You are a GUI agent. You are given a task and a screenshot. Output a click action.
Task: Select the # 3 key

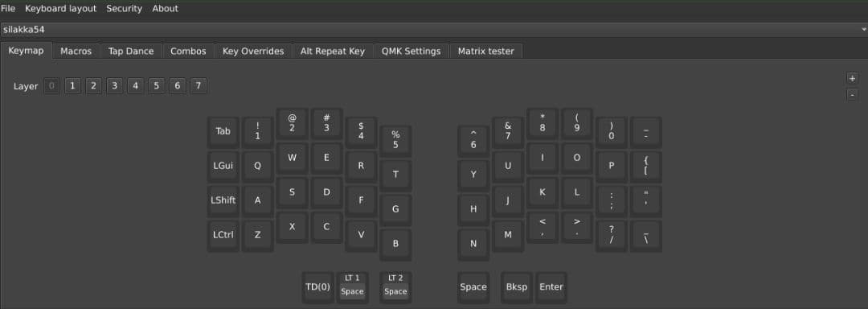click(326, 123)
